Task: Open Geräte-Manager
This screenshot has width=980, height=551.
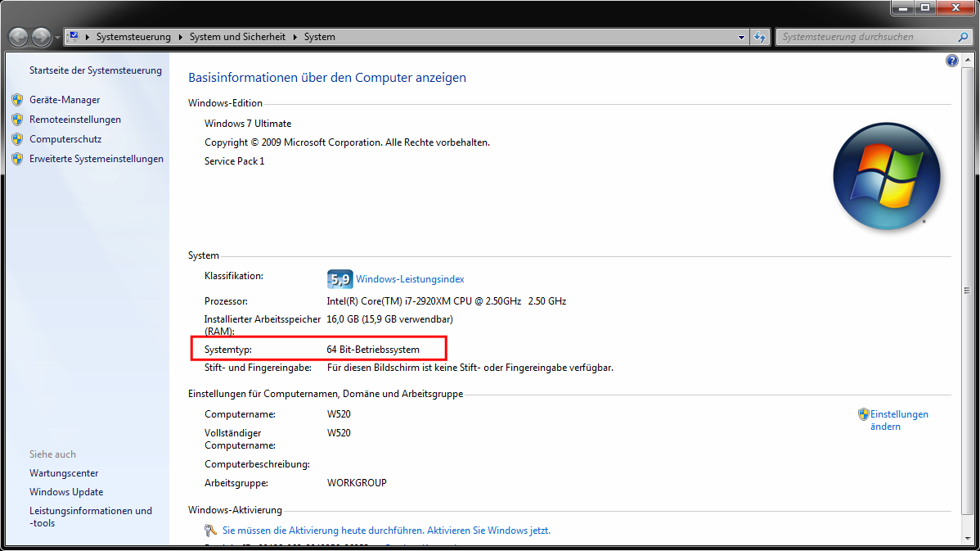Action: point(65,100)
